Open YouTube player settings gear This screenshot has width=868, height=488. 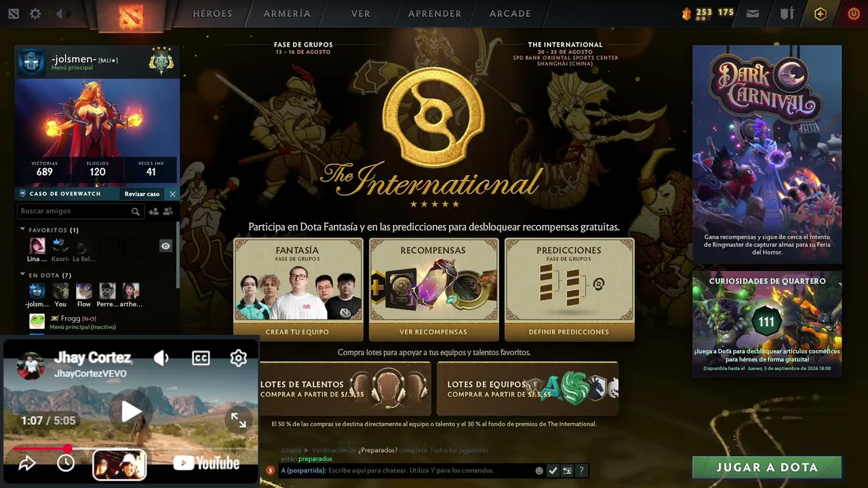[x=238, y=358]
